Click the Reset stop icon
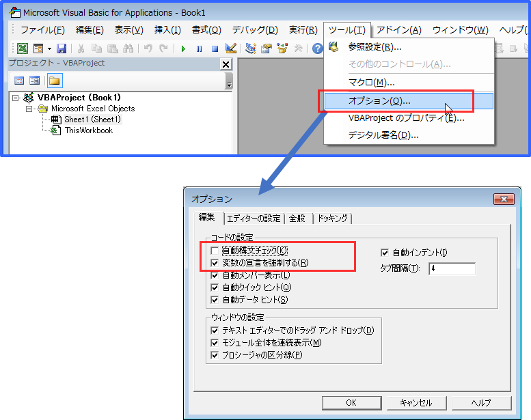This screenshot has width=531, height=420. 215,48
